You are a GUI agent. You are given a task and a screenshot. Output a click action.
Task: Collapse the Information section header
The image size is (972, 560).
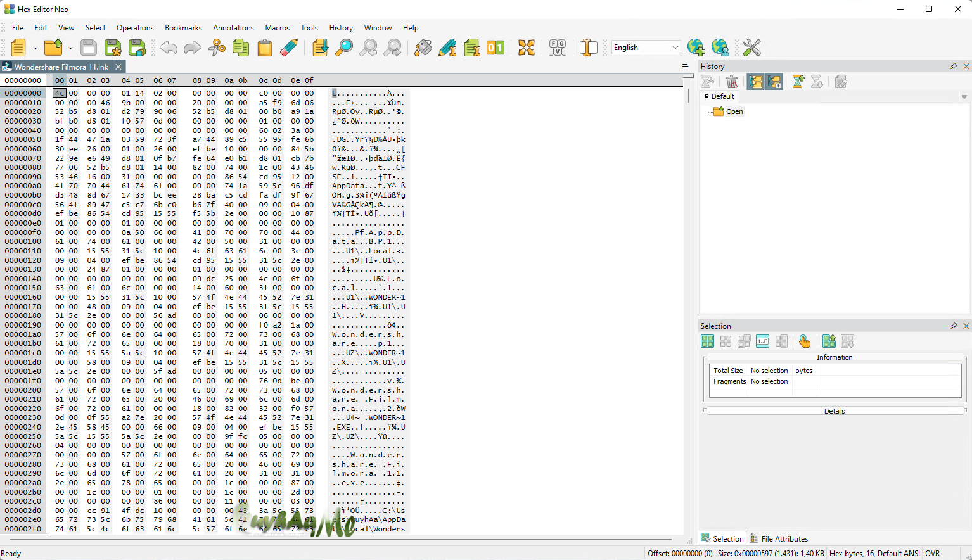[835, 357]
